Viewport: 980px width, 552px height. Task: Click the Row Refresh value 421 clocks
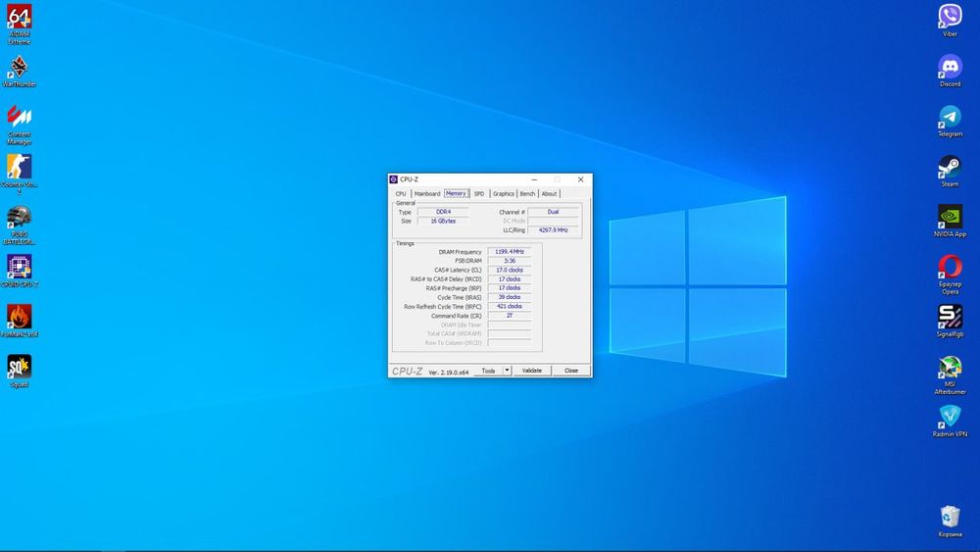(x=510, y=306)
